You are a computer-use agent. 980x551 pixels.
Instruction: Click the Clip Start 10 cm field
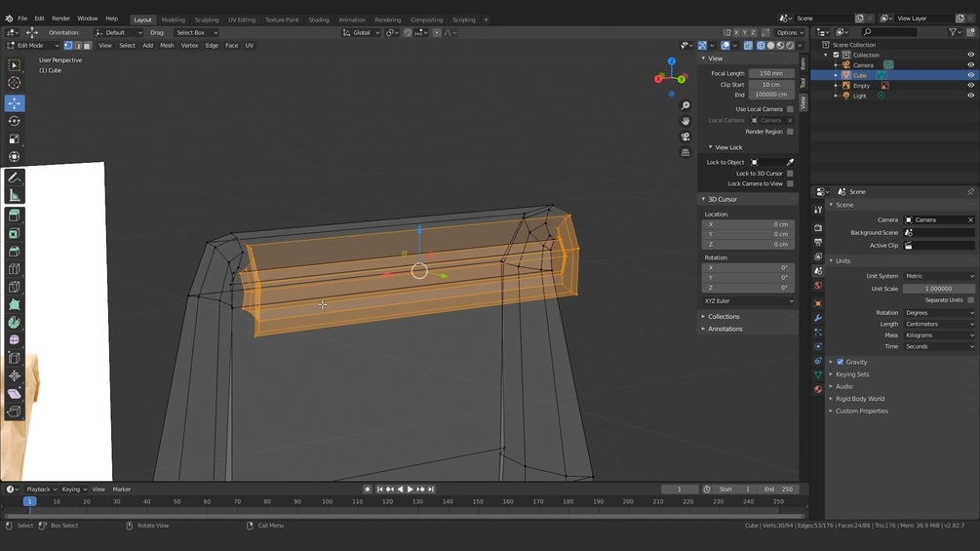click(x=771, y=84)
